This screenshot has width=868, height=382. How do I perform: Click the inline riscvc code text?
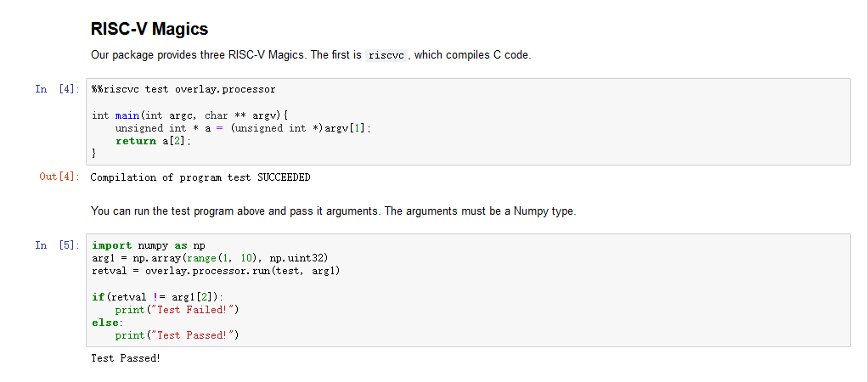pyautogui.click(x=388, y=56)
